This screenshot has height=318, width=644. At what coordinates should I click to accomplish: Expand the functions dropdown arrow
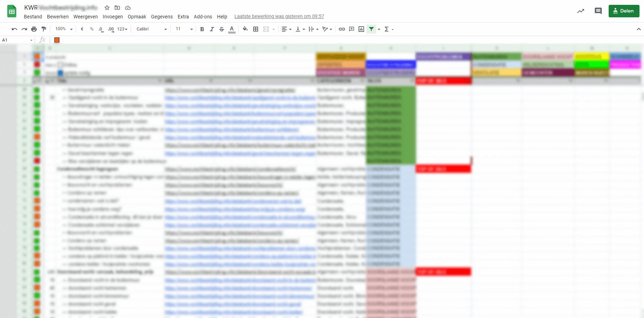tap(392, 29)
